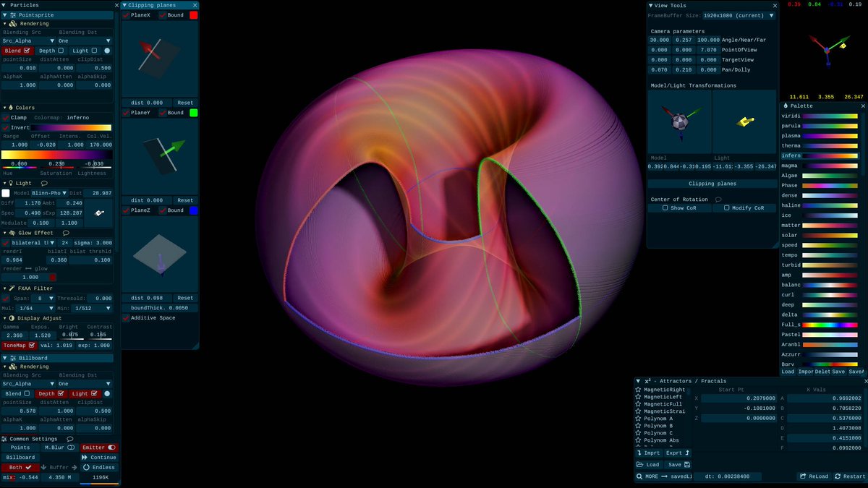Open the bilateral glow type dropdown
This screenshot has width=868, height=488.
tap(32, 243)
